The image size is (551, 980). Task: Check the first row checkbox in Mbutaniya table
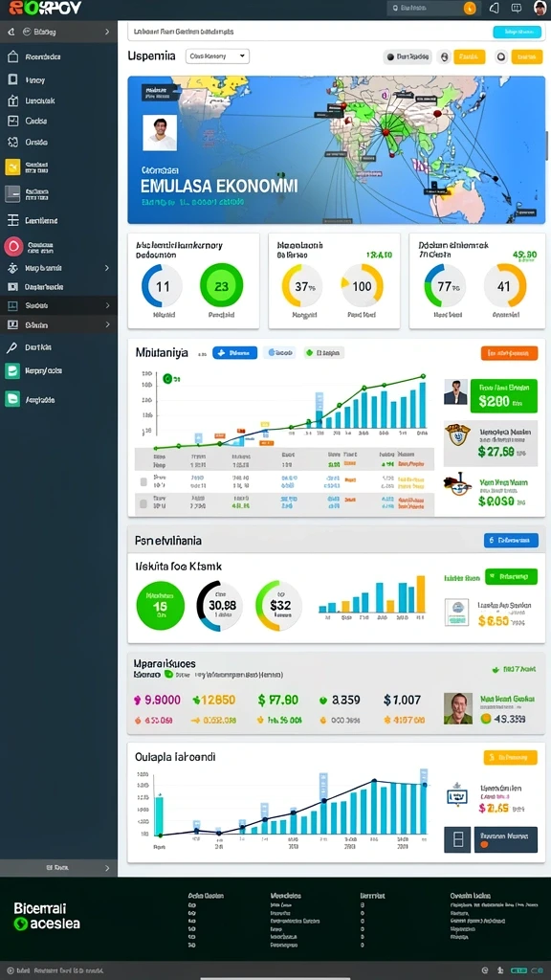coord(143,482)
